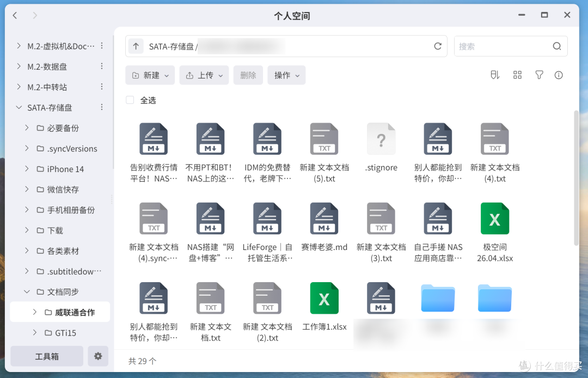The height and width of the screenshot is (378, 588).
Task: Open 下载 folder in tree
Action: [x=55, y=230]
